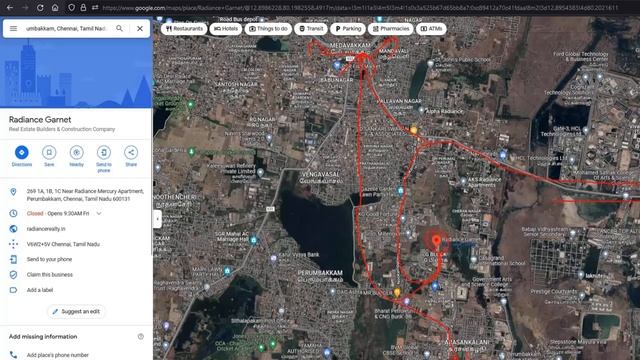Show Pharmacies chip
The height and width of the screenshot is (360, 640).
click(x=391, y=29)
